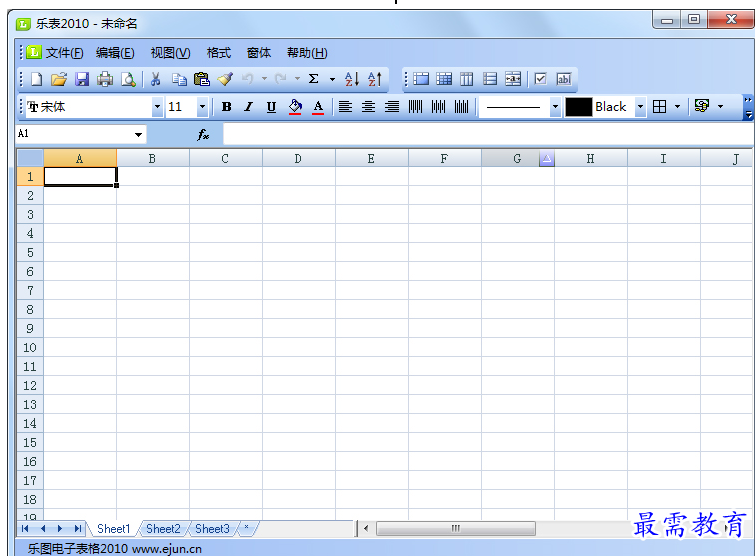
Task: Open the 帮助(H) menu
Action: pyautogui.click(x=307, y=52)
